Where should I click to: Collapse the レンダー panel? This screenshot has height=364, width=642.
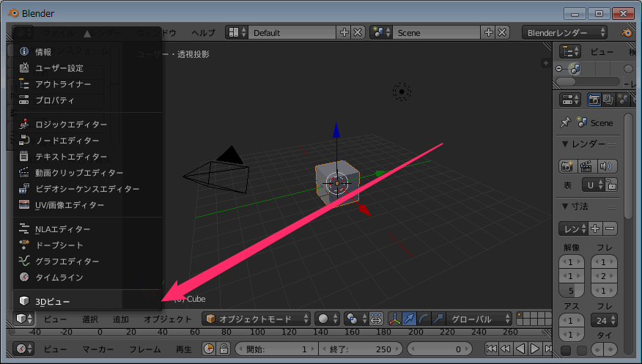[565, 144]
